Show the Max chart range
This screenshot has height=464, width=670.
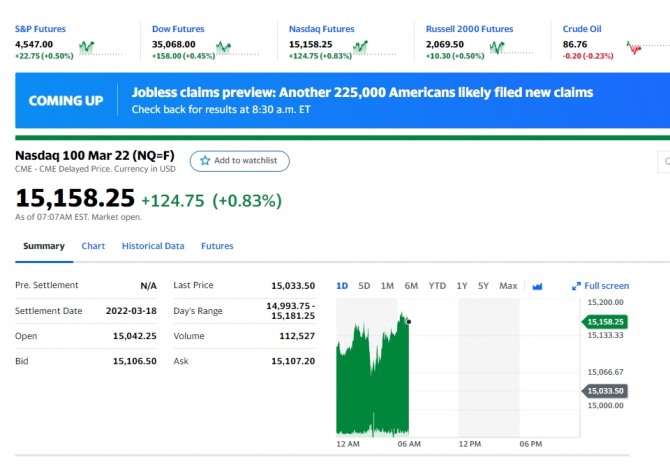508,286
